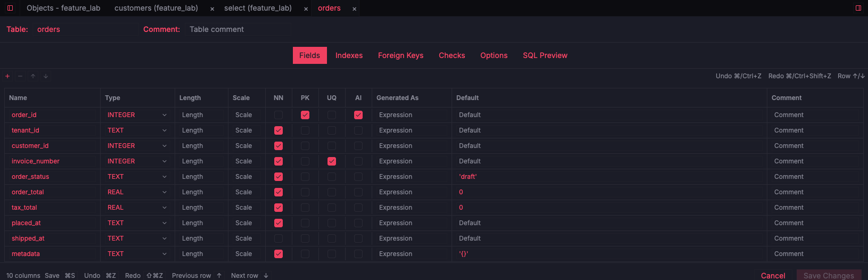Close the customers (feature_lab) tab
The image size is (868, 280).
pyautogui.click(x=212, y=9)
